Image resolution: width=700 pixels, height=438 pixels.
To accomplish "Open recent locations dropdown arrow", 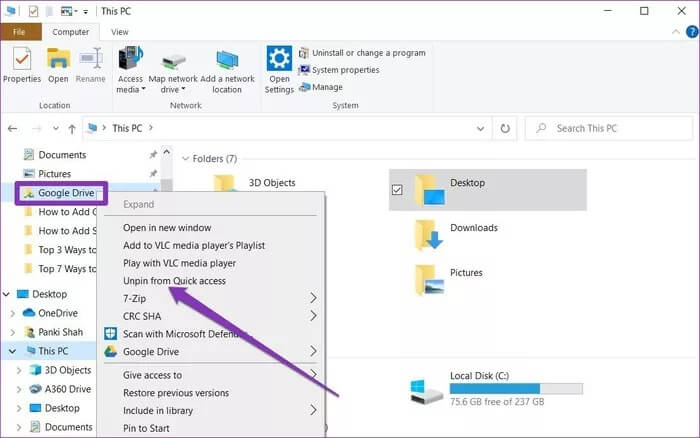I will [55, 129].
